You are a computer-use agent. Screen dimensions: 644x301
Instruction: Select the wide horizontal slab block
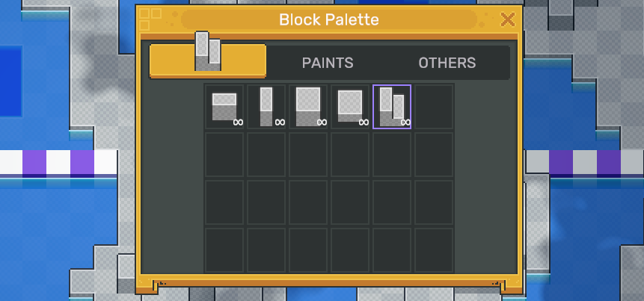click(x=224, y=107)
